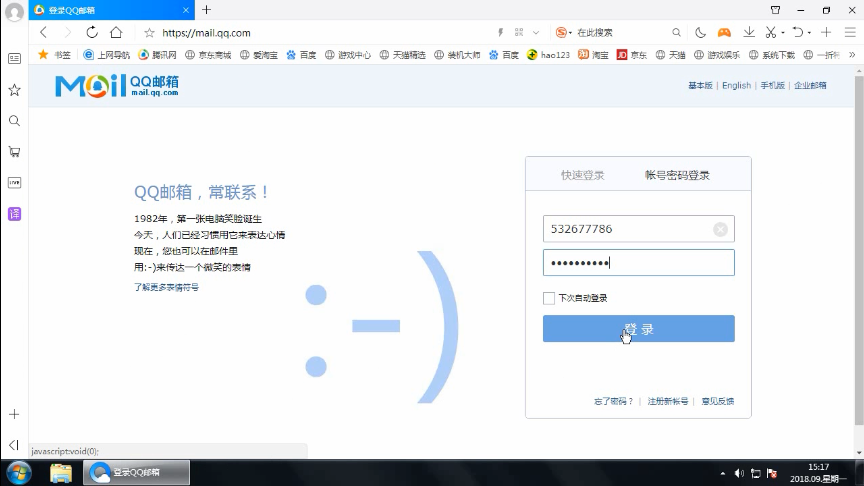The height and width of the screenshot is (486, 864).
Task: Click the lightning speed mode icon
Action: [500, 33]
